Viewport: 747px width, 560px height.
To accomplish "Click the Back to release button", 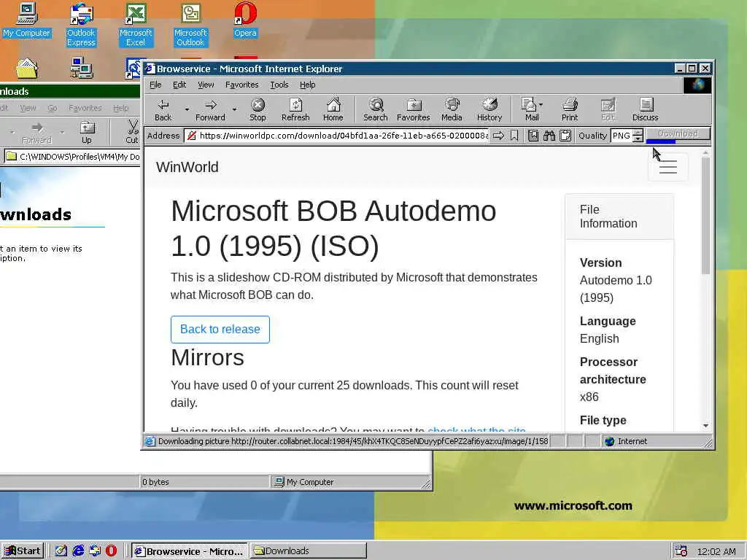I will (x=220, y=329).
